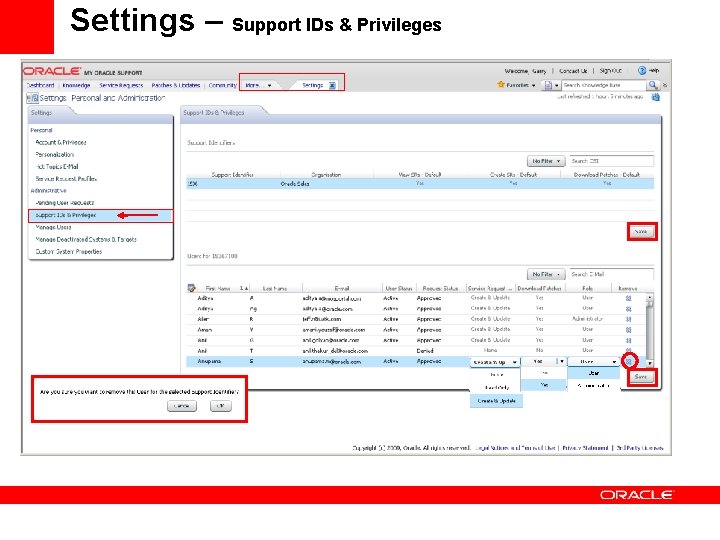Screen dimensions: 720x540
Task: Click users table scrollbar up arrow
Action: point(650,298)
